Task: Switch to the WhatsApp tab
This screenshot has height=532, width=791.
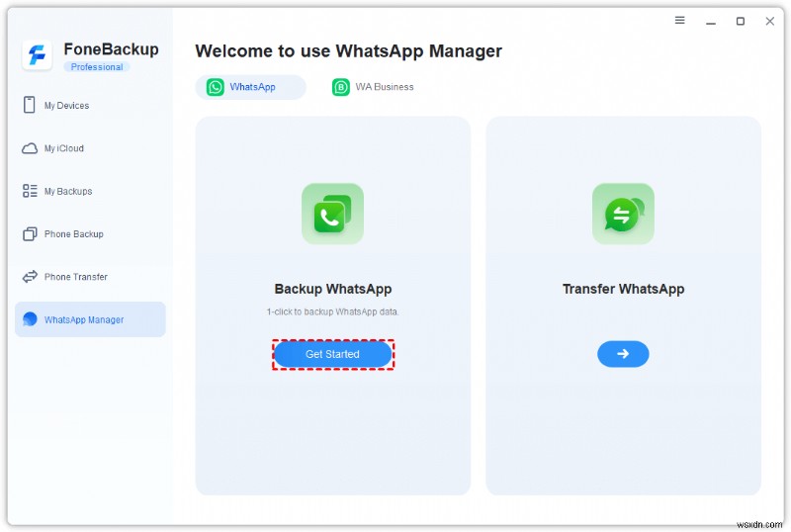Action: (x=251, y=87)
